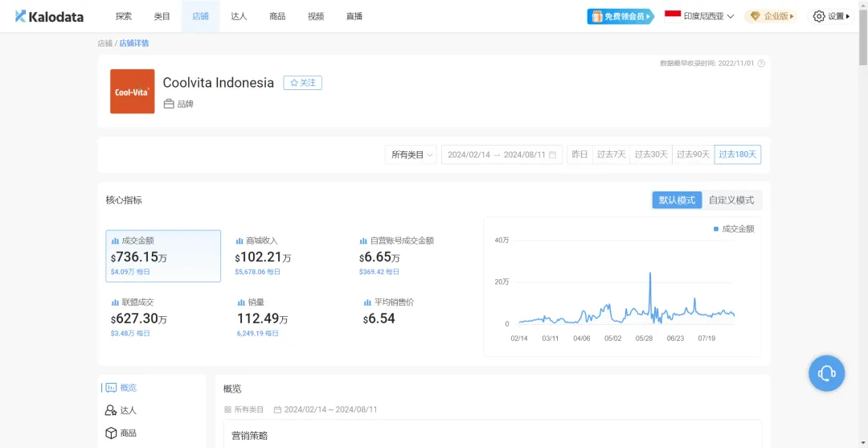Open the 达人 top navigation tab
Viewport: 868px width, 448px height.
coord(239,16)
